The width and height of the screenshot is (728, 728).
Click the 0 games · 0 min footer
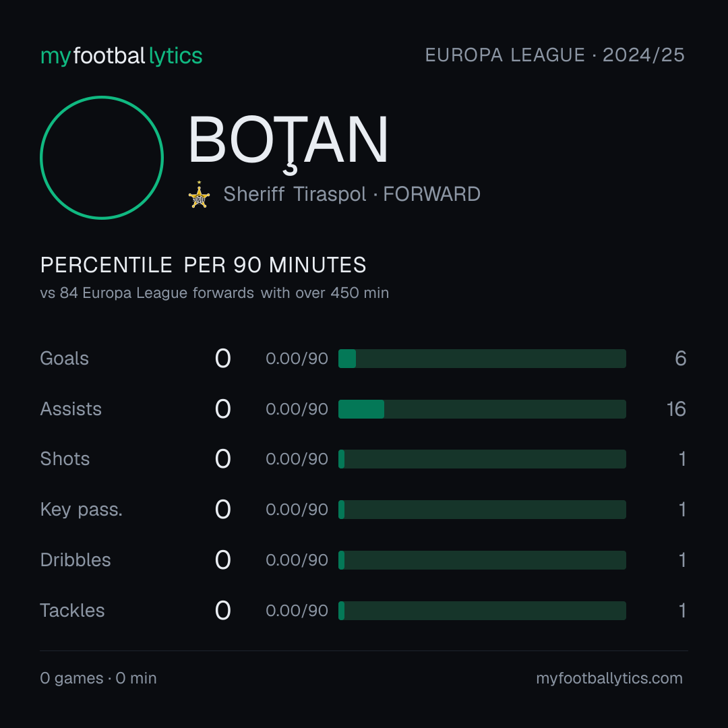(x=98, y=678)
